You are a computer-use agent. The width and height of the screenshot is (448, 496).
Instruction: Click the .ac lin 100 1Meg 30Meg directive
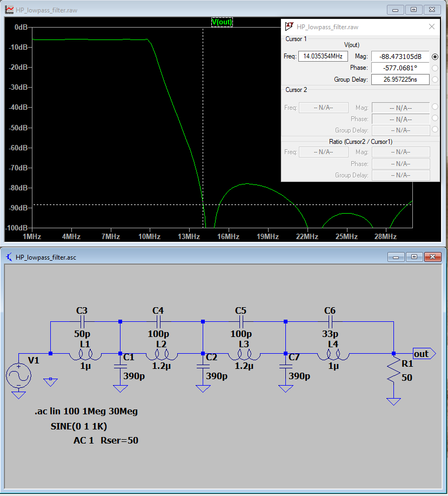86,411
